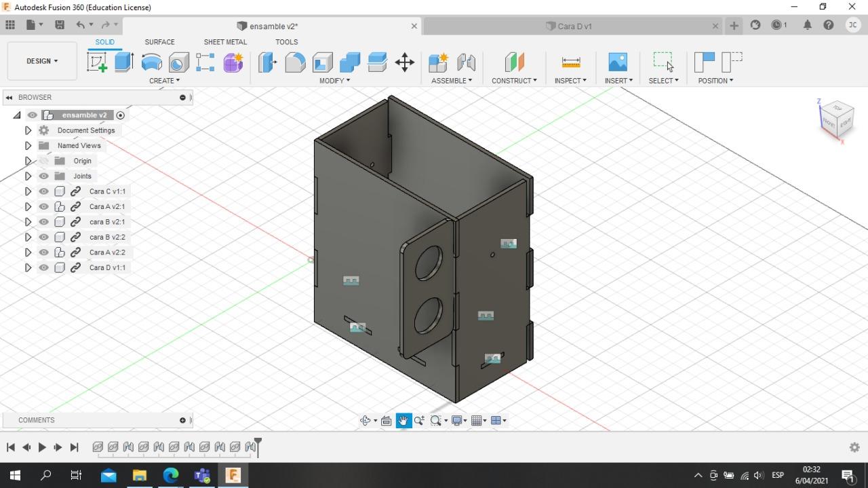Screen dimensions: 868x488
Task: Toggle visibility of cara B v2:2
Action: (x=44, y=237)
